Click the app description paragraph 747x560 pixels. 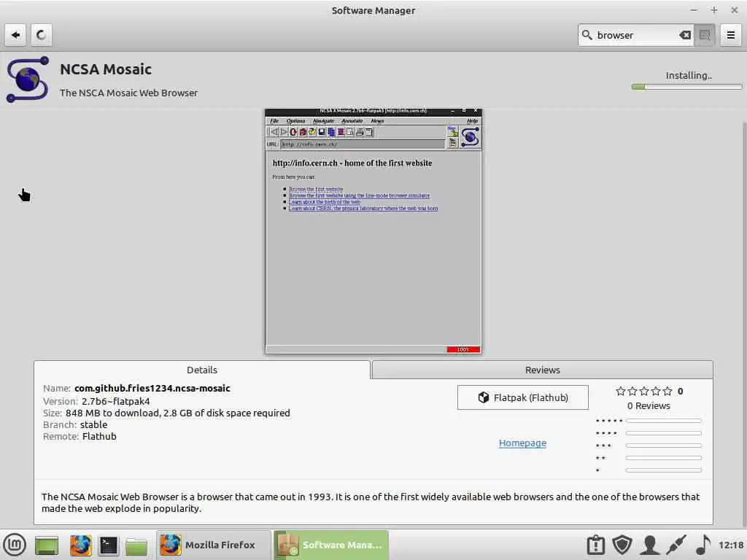click(370, 502)
